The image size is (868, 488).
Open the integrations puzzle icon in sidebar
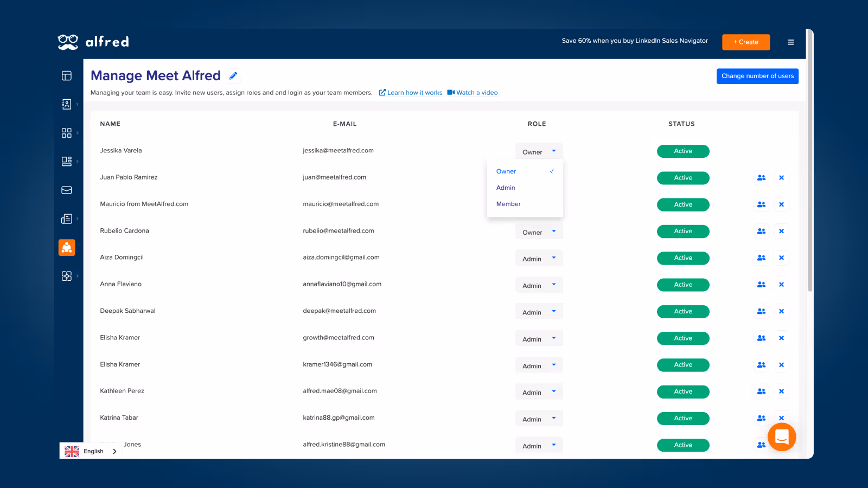[x=67, y=276]
